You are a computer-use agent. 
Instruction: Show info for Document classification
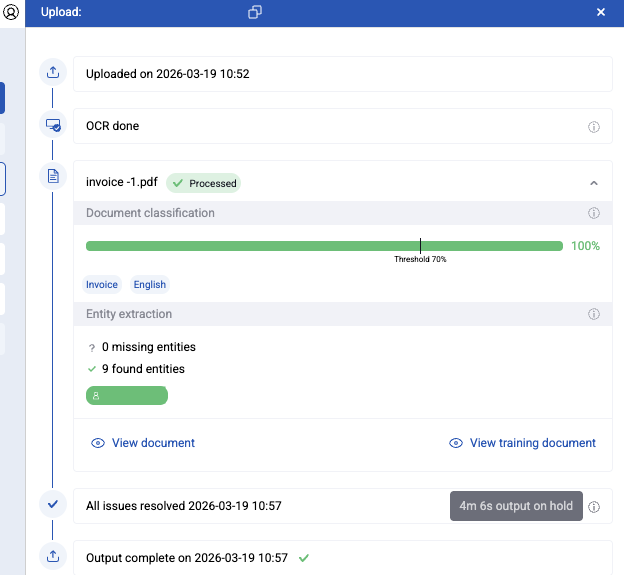tap(594, 213)
